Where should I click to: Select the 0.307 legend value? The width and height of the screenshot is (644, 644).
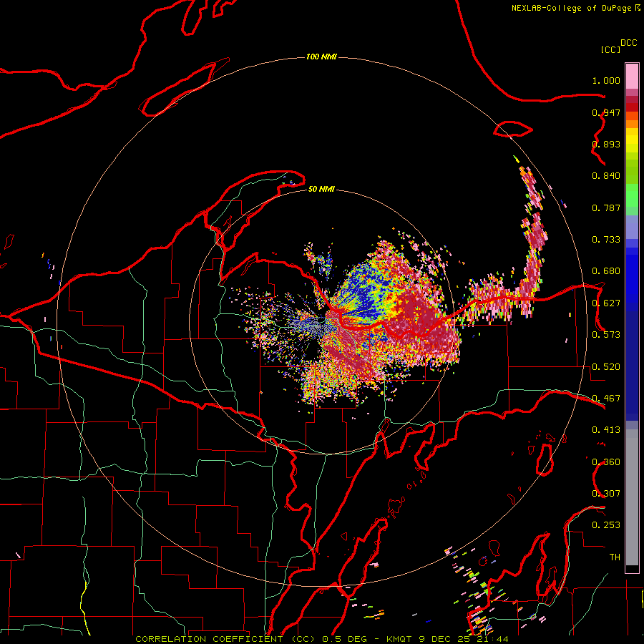(606, 494)
